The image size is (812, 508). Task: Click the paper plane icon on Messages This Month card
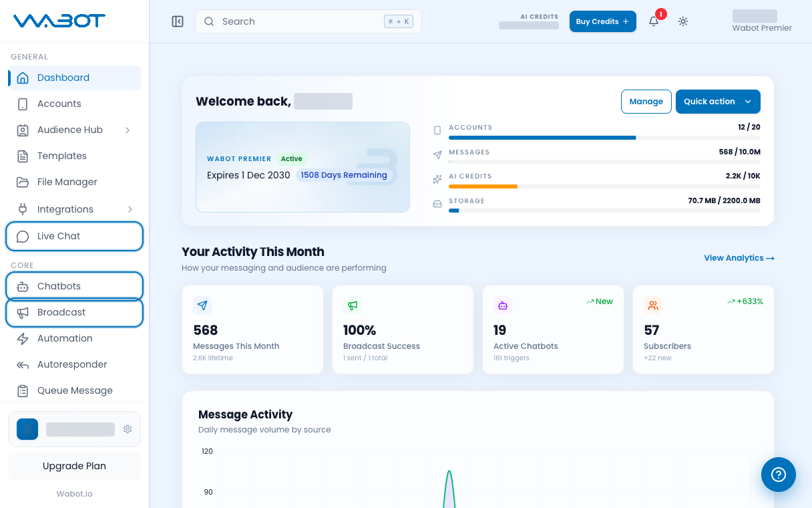click(x=202, y=305)
